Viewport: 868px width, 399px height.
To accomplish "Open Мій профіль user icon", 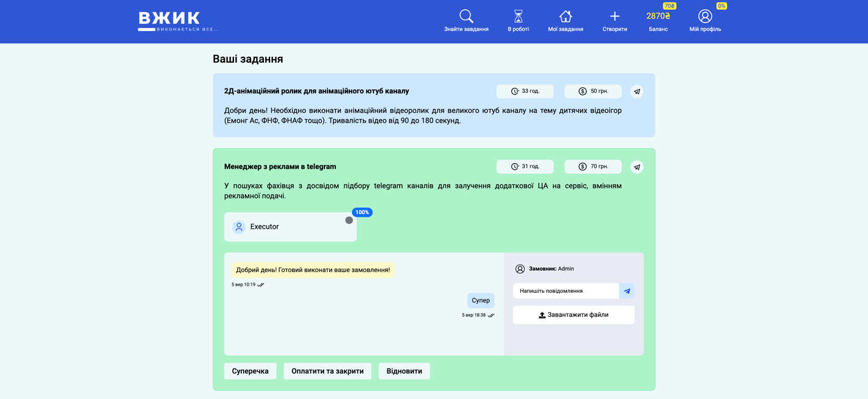I will (705, 16).
